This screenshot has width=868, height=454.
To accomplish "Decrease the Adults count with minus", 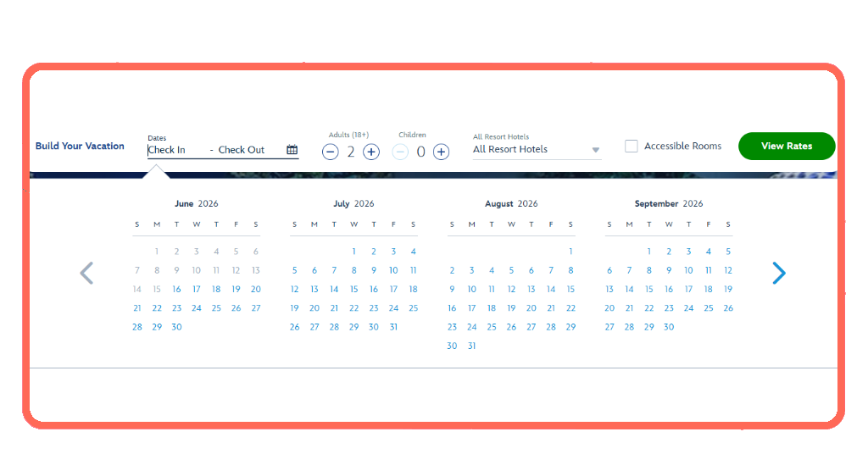I will 331,152.
